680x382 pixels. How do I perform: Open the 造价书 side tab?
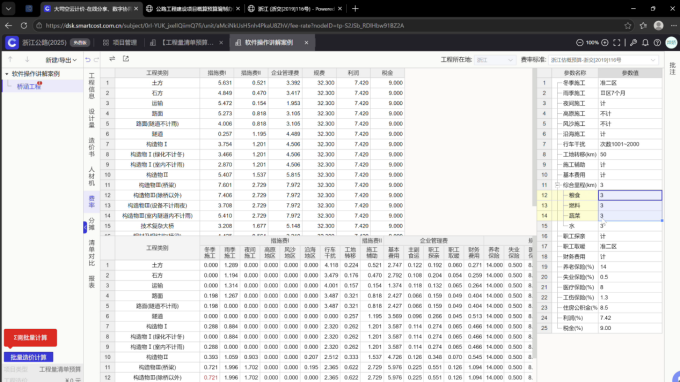92,147
